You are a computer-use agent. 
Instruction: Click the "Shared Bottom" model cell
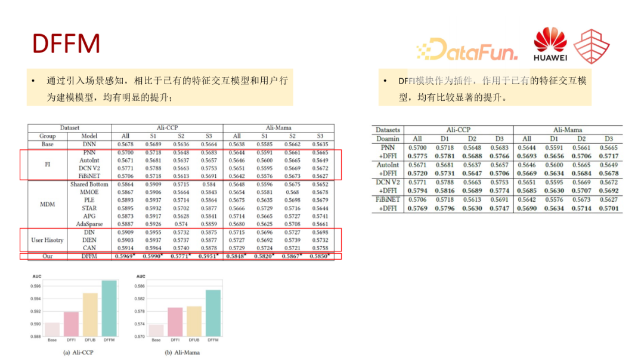89,184
